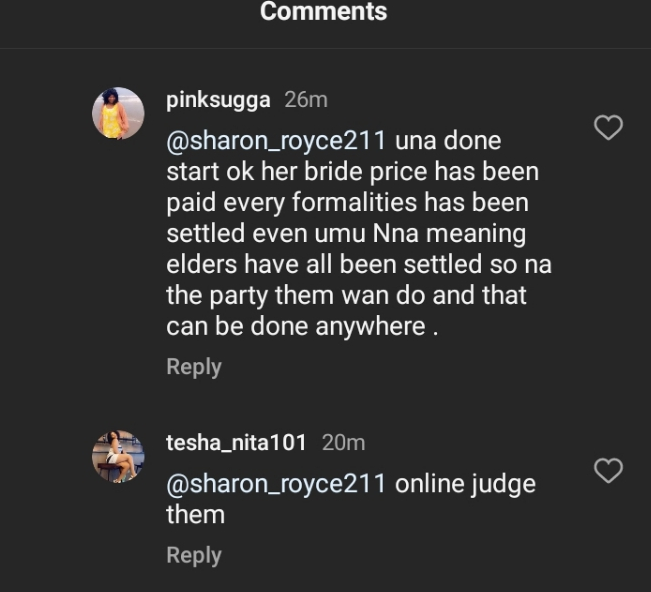The image size is (651, 592).
Task: Open @sharon_royce211 mention in pinksugga's comment
Action: pyautogui.click(x=276, y=140)
